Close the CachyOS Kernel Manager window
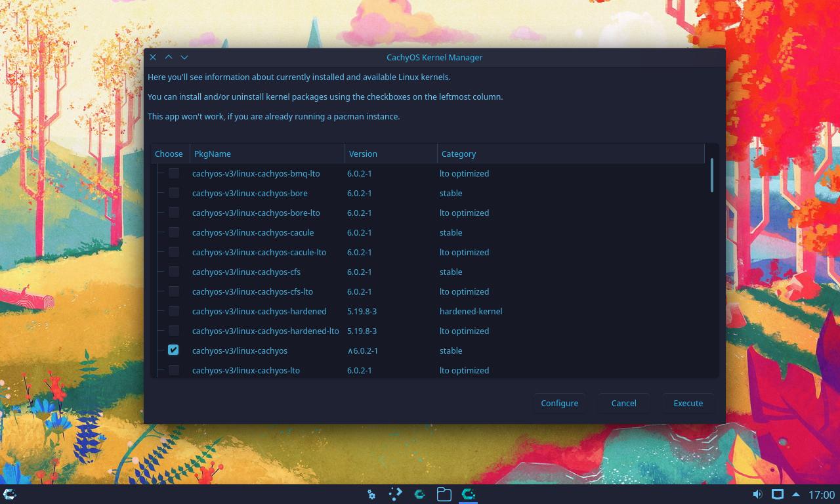This screenshot has width=840, height=504. pyautogui.click(x=153, y=57)
